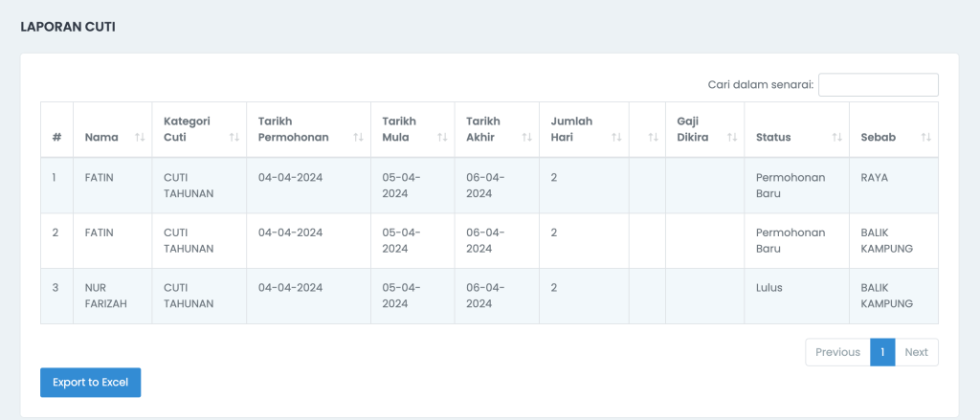Select row with NUR FARIZAH
This screenshot has width=980, height=420.
pyautogui.click(x=489, y=297)
